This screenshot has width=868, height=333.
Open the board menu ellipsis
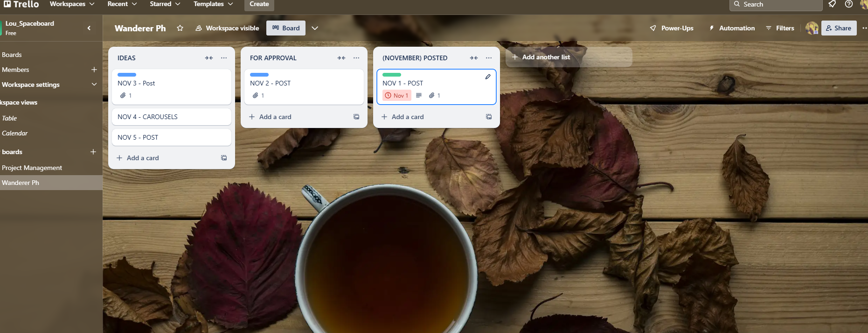point(864,28)
